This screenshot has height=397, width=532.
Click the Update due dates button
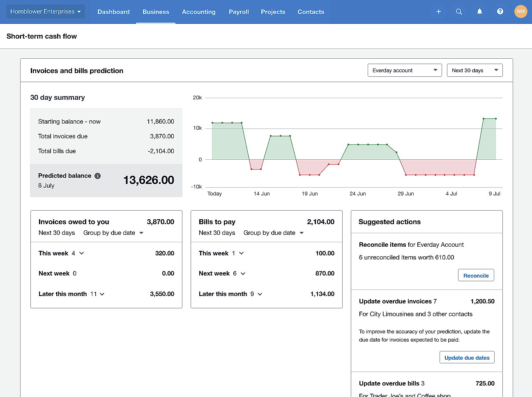point(467,358)
